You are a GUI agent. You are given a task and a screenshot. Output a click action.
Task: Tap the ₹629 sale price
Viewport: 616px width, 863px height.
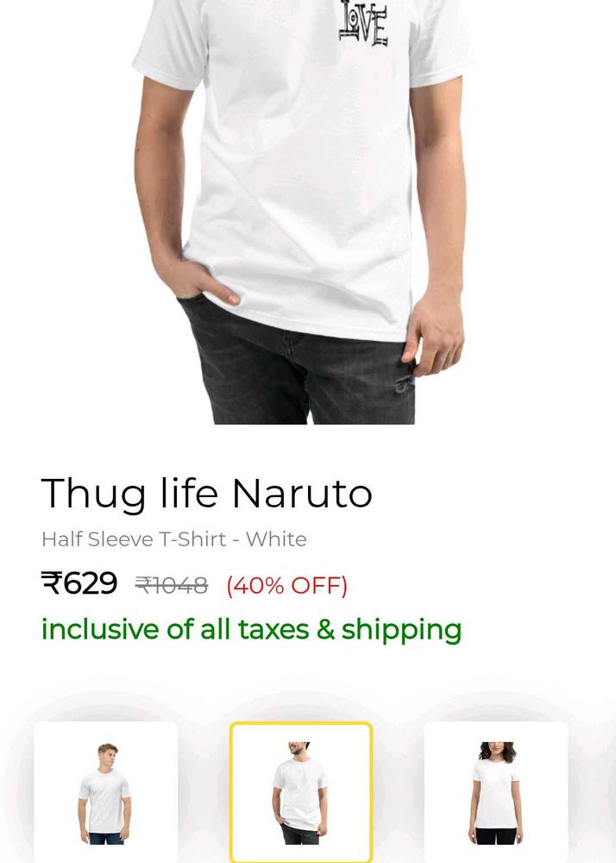click(x=79, y=583)
